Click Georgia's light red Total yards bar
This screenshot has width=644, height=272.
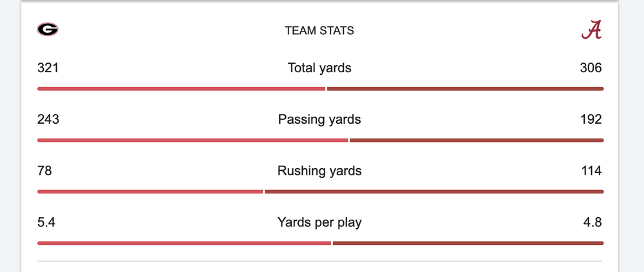click(x=182, y=88)
